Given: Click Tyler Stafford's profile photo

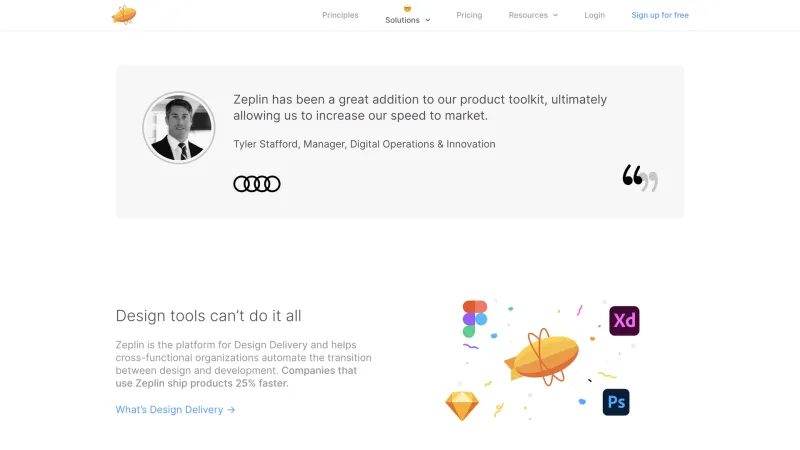Looking at the screenshot, I should click(179, 128).
